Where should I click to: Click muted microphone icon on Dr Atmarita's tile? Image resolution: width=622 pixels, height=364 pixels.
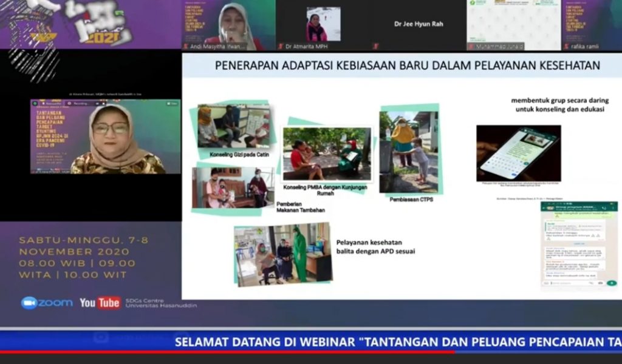coord(280,47)
